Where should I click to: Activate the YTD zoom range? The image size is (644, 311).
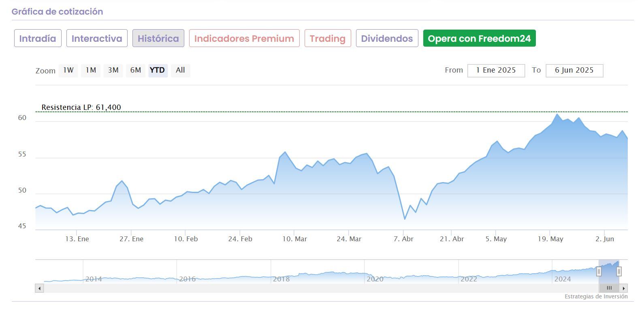coord(158,70)
